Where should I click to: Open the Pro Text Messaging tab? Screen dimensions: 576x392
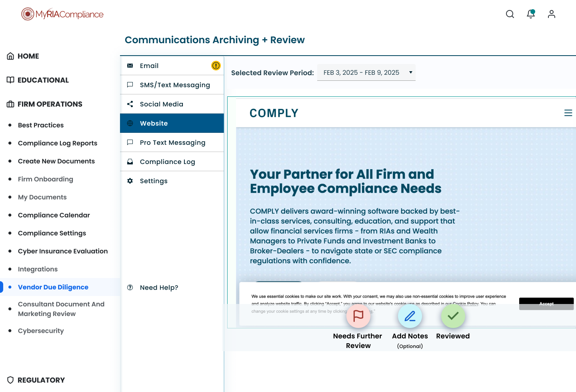click(x=172, y=142)
